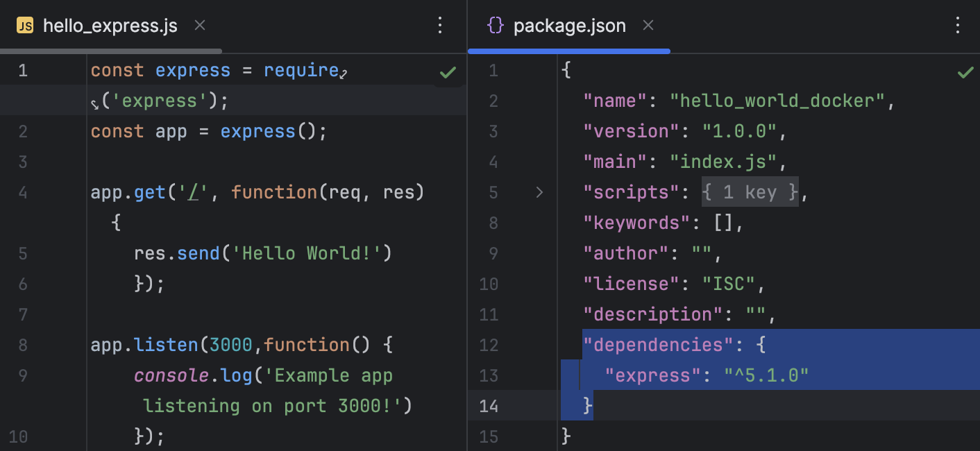Image resolution: width=980 pixels, height=451 pixels.
Task: Click the green inspection checkmark in hello_express.js
Action: [448, 71]
